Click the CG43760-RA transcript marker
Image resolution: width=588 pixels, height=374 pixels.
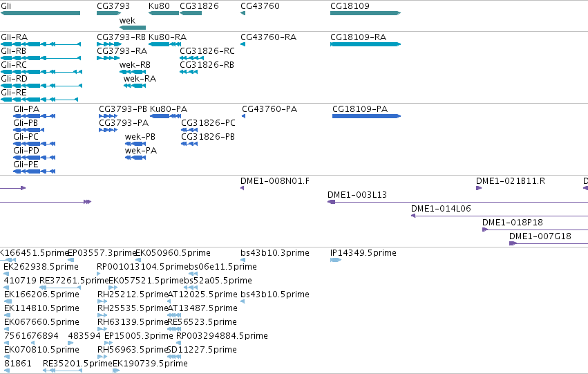click(x=243, y=44)
